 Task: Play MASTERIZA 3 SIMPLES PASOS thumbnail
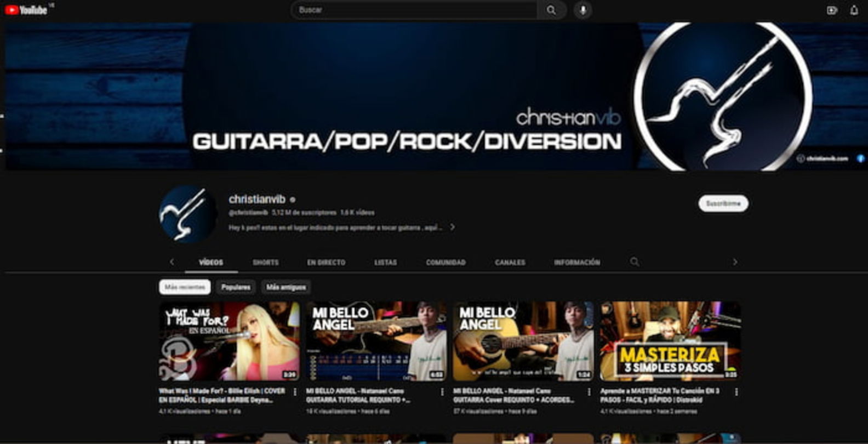pyautogui.click(x=670, y=341)
